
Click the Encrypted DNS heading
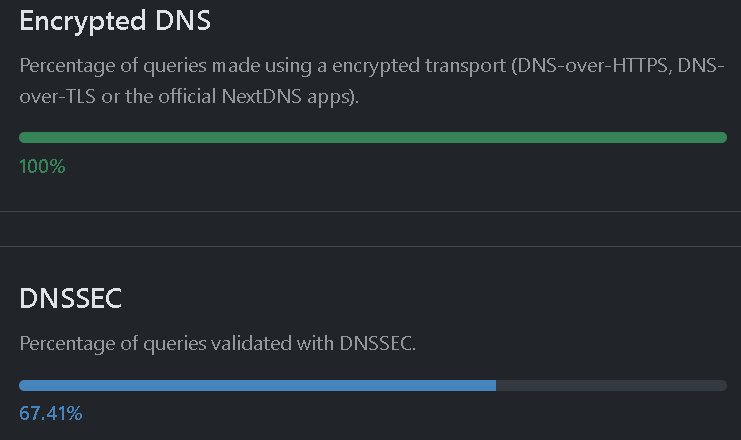coord(115,21)
